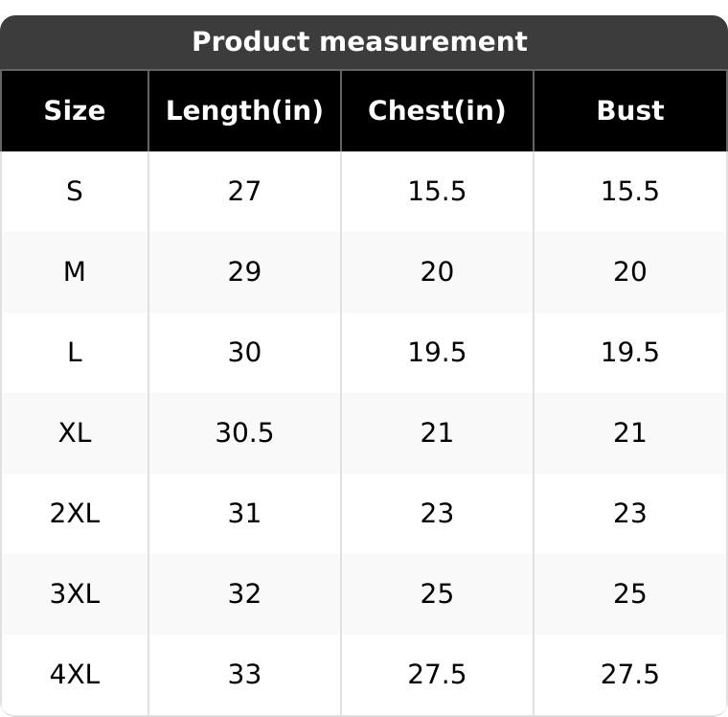Select the 2XL size cell
The width and height of the screenshot is (728, 717).
[75, 514]
